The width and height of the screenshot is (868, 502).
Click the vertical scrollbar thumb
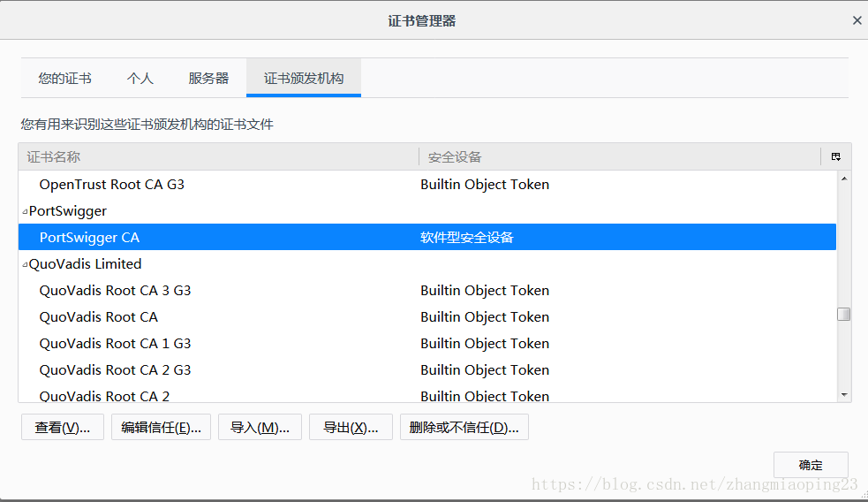pyautogui.click(x=843, y=314)
